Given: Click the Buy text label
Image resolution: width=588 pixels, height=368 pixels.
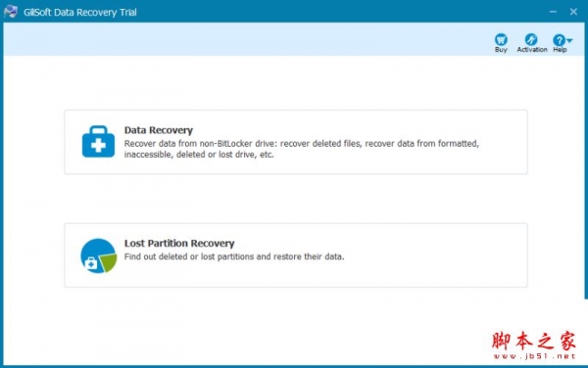Looking at the screenshot, I should [501, 49].
